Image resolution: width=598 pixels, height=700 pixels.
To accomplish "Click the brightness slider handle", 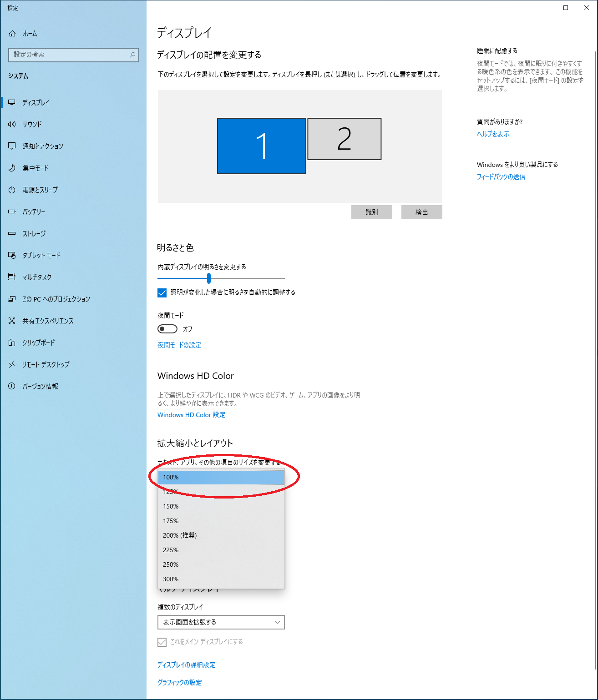I will point(209,278).
